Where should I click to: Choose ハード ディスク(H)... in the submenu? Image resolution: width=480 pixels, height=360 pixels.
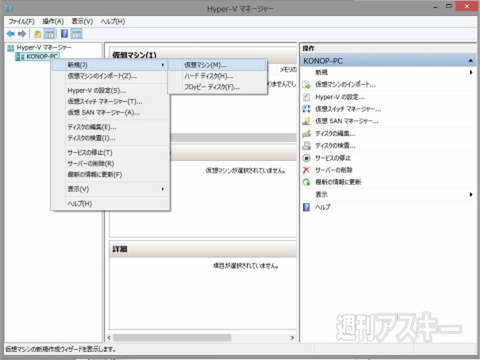pos(217,76)
